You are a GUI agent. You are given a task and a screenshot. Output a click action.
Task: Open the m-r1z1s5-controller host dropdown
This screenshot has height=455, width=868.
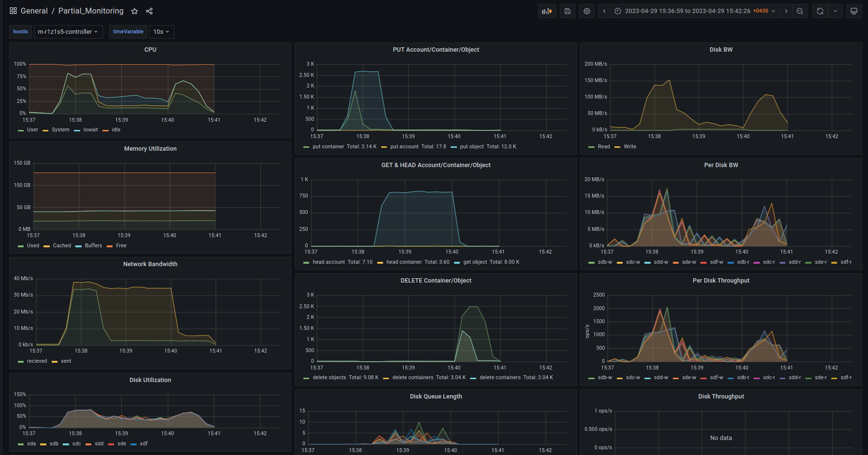pos(68,32)
